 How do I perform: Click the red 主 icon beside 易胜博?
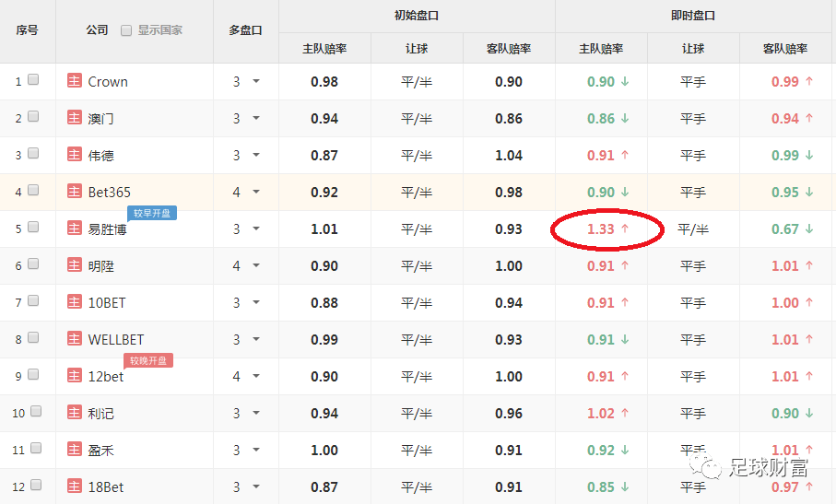(74, 228)
